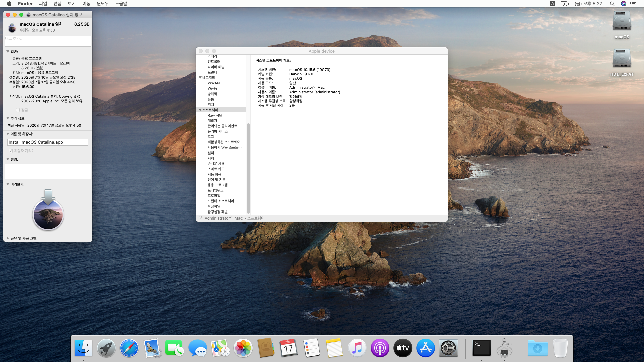Select 응용 프로그램 in the sidebar
Screen dimensions: 644x362
click(217, 185)
